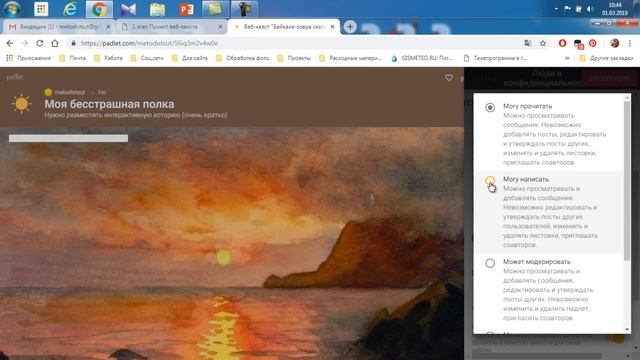The width and height of the screenshot is (640, 360).
Task: Open the colorful grid app on taskbar
Action: [41, 9]
